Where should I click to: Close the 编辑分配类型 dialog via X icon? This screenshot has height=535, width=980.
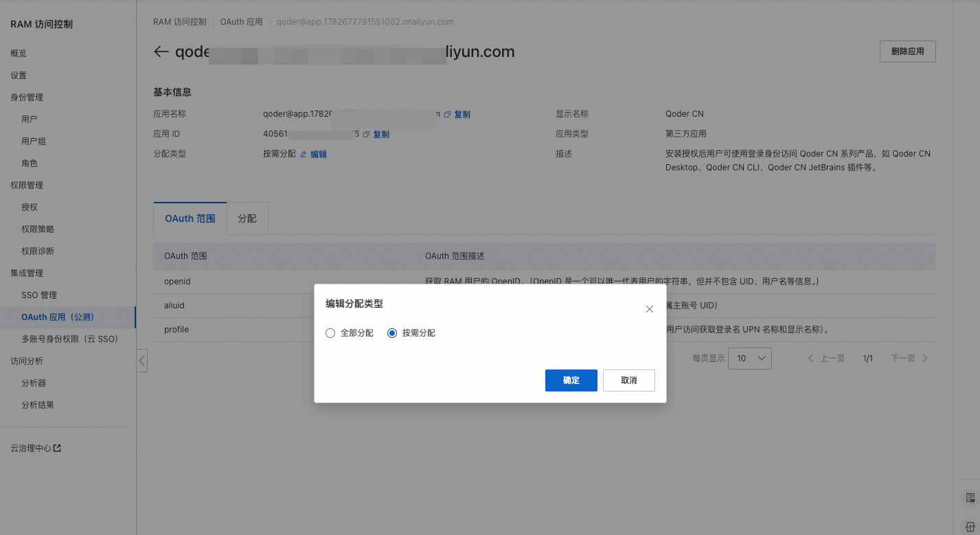click(x=650, y=309)
